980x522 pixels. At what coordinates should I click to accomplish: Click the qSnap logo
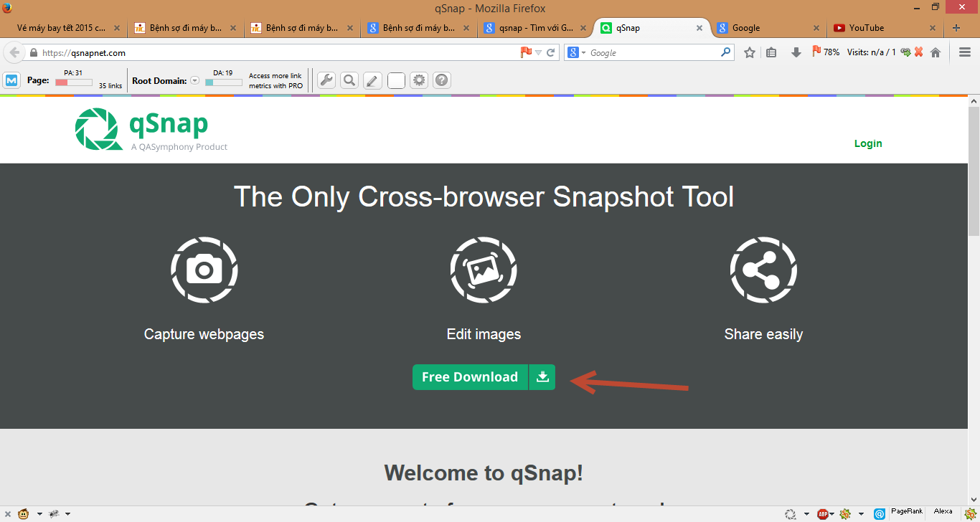[x=151, y=130]
